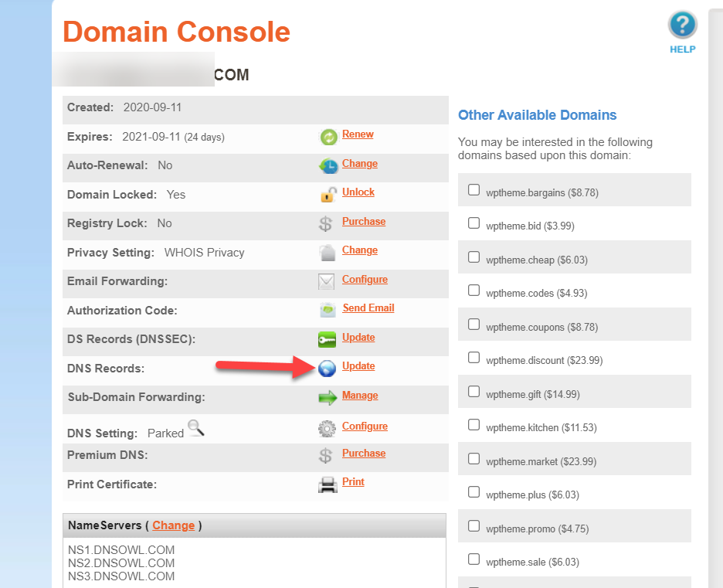Check the wptheme.bid checkbox
This screenshot has height=588, width=723.
point(474,223)
